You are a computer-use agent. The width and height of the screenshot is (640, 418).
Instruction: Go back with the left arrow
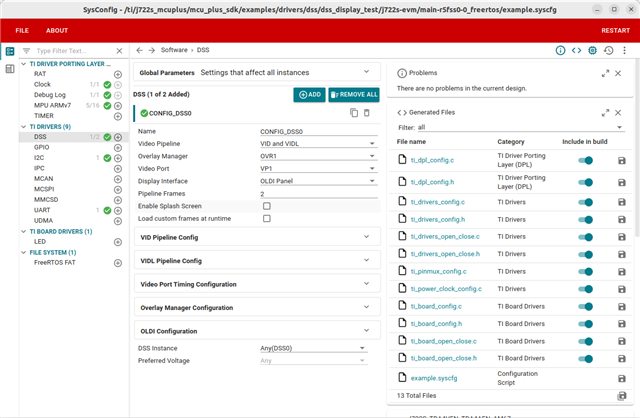140,50
